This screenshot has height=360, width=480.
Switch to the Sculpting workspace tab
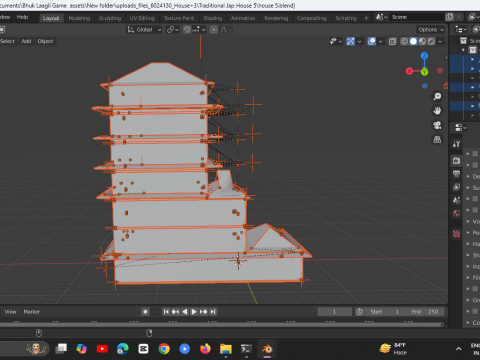tap(110, 18)
